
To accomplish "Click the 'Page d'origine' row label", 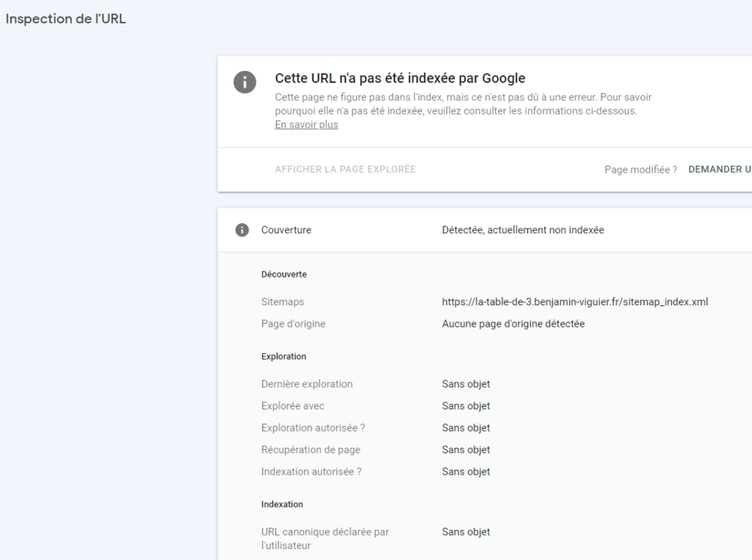I will click(293, 324).
